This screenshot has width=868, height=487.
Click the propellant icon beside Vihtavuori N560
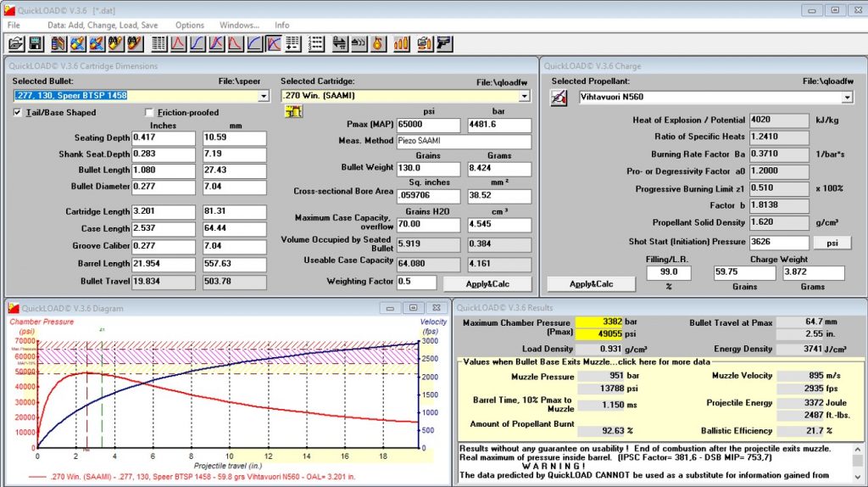[x=559, y=98]
